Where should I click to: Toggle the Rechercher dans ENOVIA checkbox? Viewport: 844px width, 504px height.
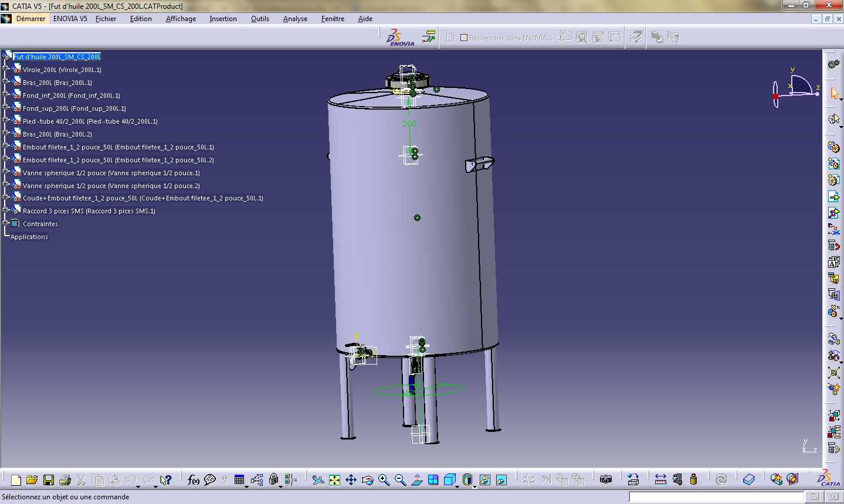coord(464,38)
